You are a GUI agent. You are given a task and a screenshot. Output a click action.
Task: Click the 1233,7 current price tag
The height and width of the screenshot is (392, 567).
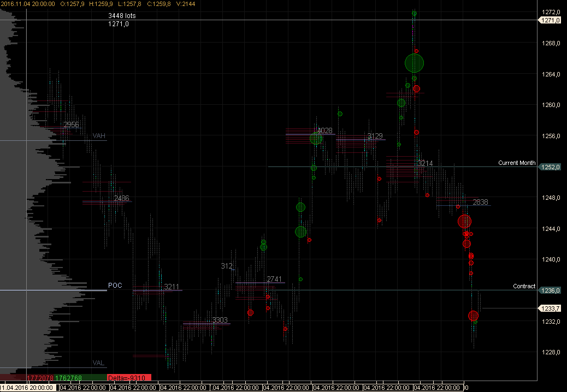point(551,308)
